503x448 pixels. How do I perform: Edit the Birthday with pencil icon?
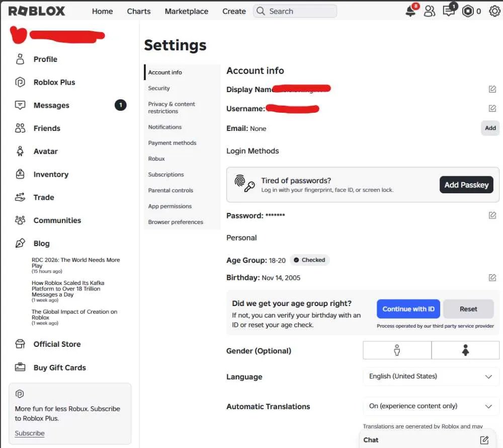click(x=492, y=277)
